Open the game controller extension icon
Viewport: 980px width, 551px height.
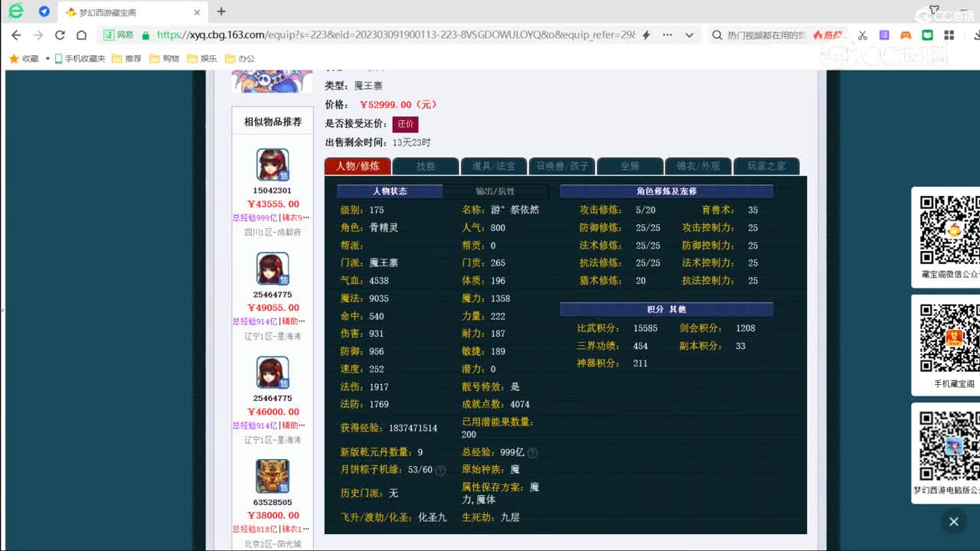(906, 35)
